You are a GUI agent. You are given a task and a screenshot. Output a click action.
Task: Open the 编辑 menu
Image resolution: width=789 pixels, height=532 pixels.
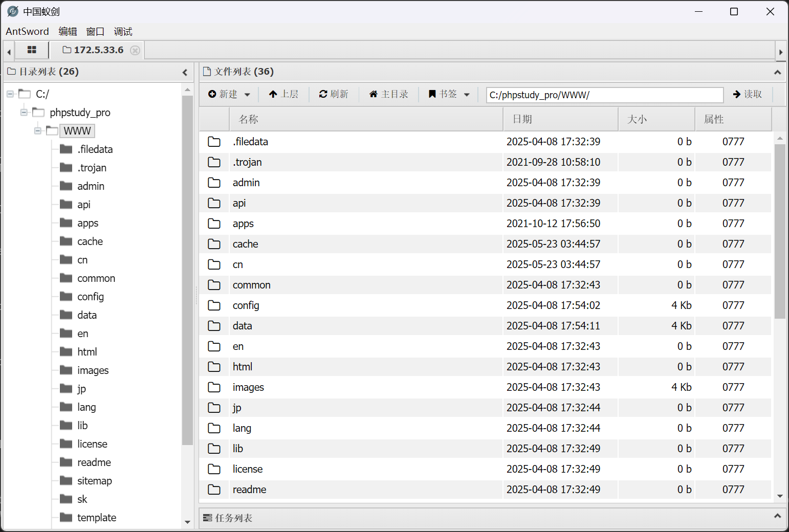coord(68,32)
